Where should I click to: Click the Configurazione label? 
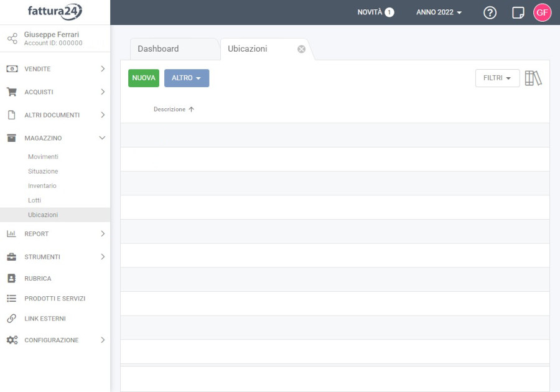[52, 340]
